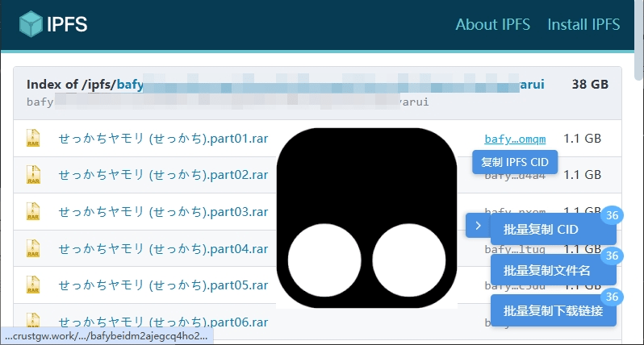Click the 38 GB total size text
This screenshot has height=345, width=644.
590,84
